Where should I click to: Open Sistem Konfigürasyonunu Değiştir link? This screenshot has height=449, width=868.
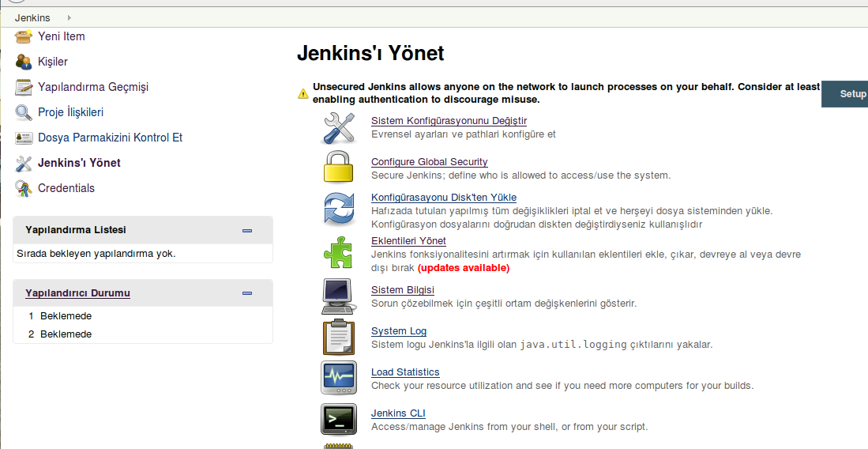[x=449, y=121]
